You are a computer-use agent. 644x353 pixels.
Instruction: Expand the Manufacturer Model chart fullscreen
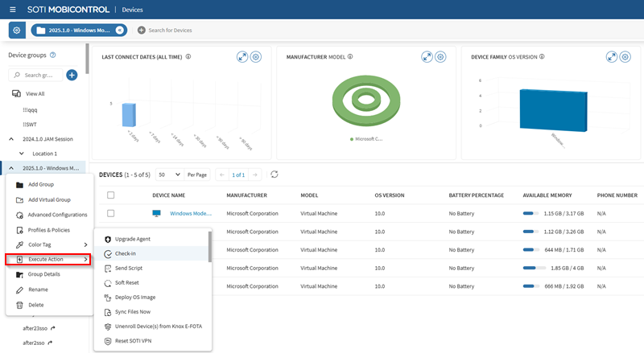pos(427,57)
